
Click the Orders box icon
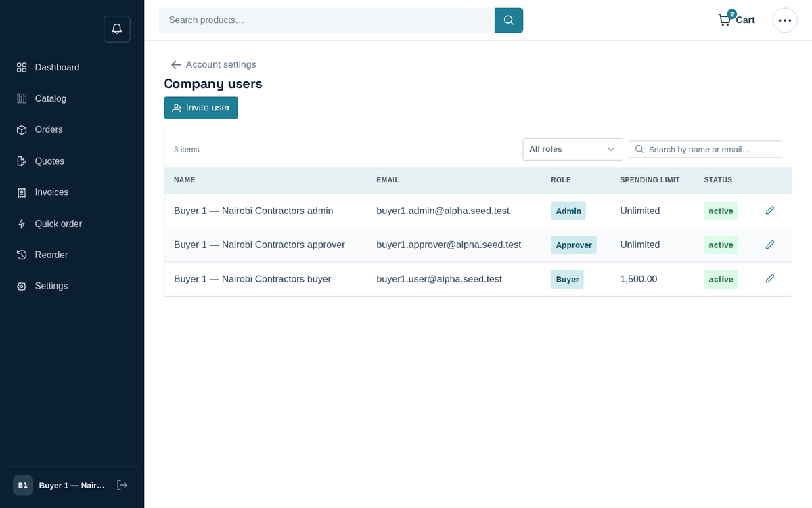pyautogui.click(x=22, y=130)
